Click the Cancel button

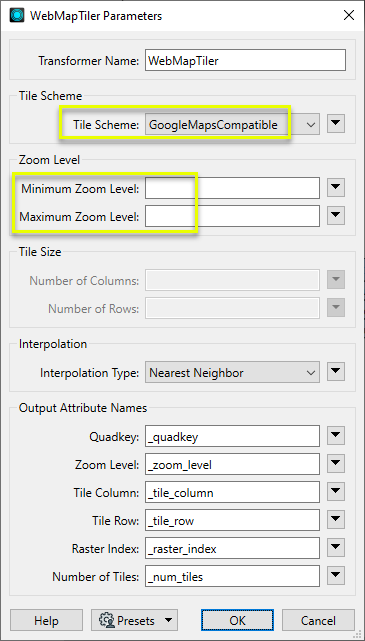pos(318,620)
